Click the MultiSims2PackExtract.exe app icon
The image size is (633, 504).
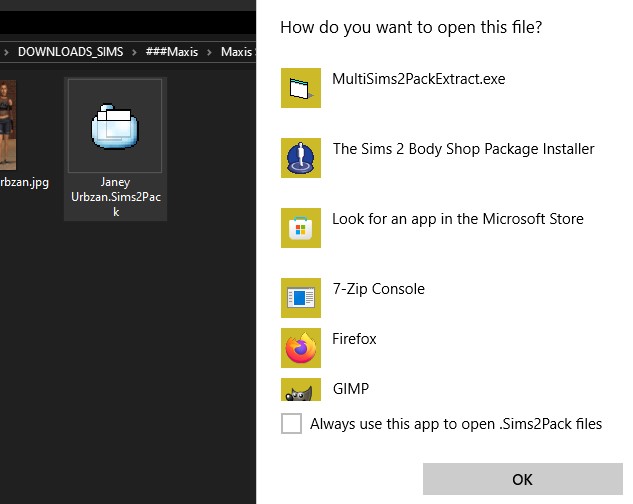tap(301, 89)
